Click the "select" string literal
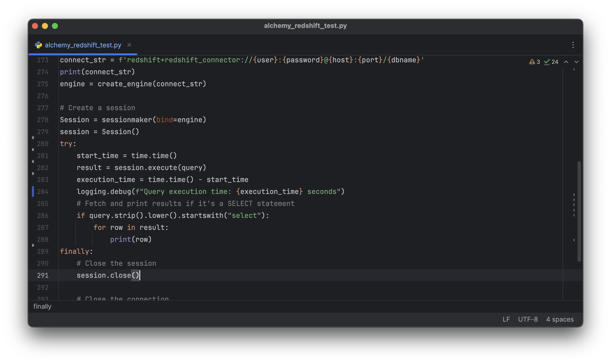 (x=244, y=216)
